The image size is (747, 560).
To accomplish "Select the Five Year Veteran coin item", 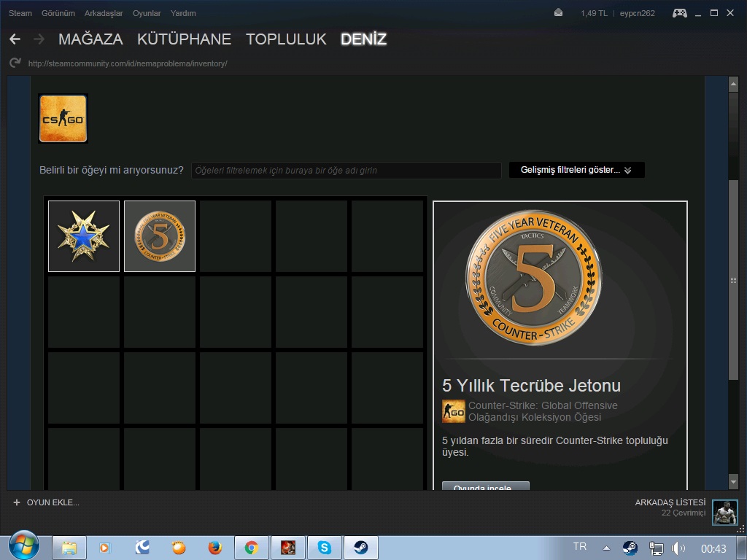I will (x=160, y=236).
